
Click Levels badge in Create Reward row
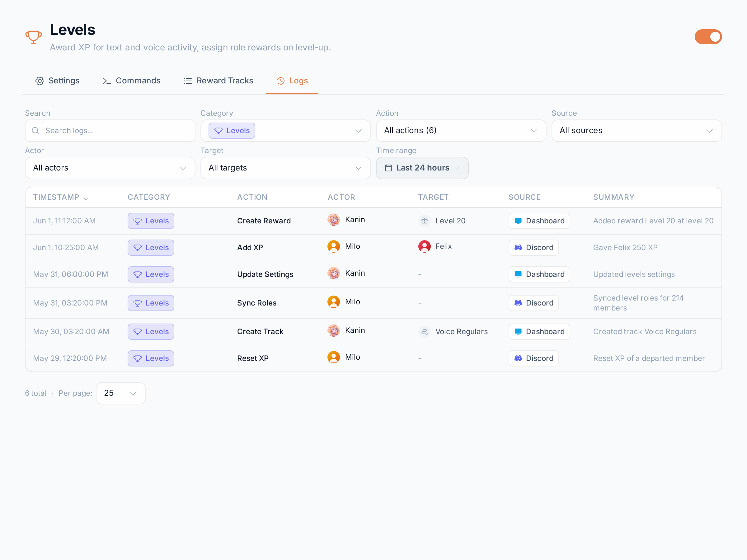click(x=151, y=221)
